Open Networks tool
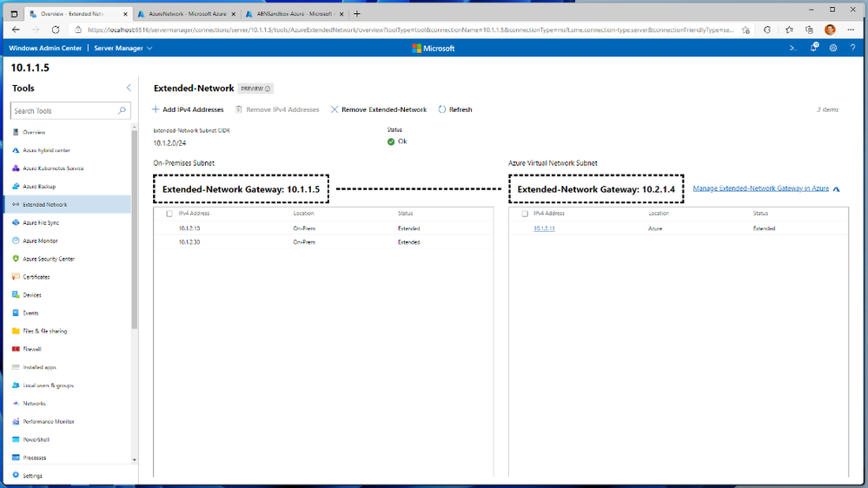Screen dimensions: 868x488 click(x=34, y=404)
